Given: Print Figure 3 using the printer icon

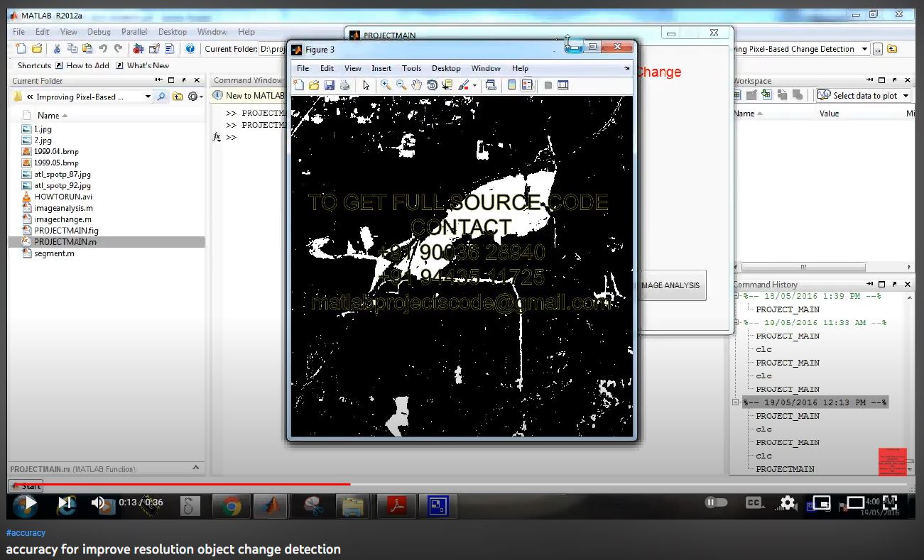Looking at the screenshot, I should coord(344,85).
